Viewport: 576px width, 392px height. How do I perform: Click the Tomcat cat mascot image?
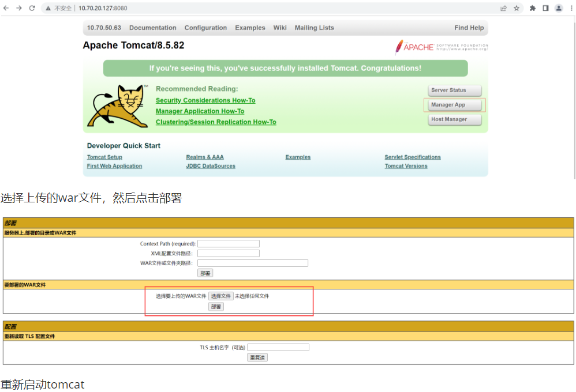tap(118, 106)
